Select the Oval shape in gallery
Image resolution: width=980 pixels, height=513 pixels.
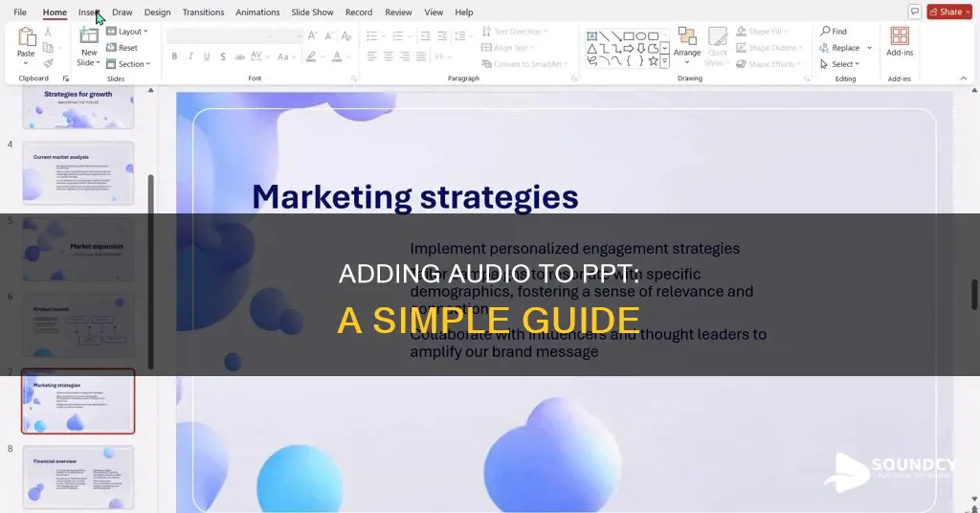[x=641, y=36]
